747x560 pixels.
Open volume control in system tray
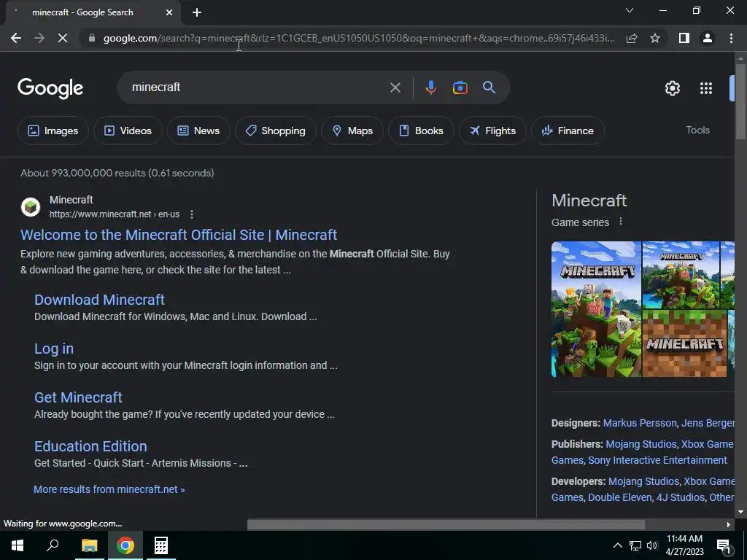[x=652, y=545]
